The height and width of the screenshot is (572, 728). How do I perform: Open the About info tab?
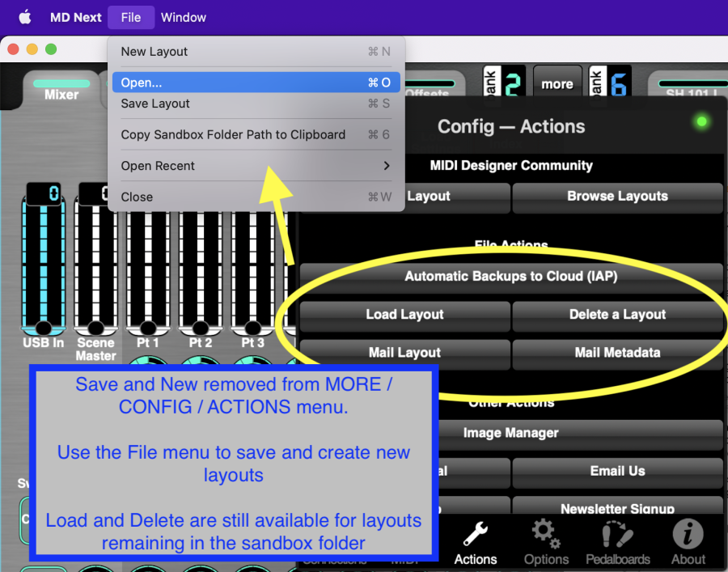point(688,542)
